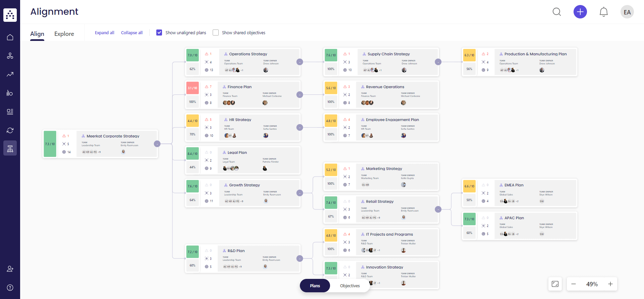Open the list view icon in sidebar

pos(10,112)
